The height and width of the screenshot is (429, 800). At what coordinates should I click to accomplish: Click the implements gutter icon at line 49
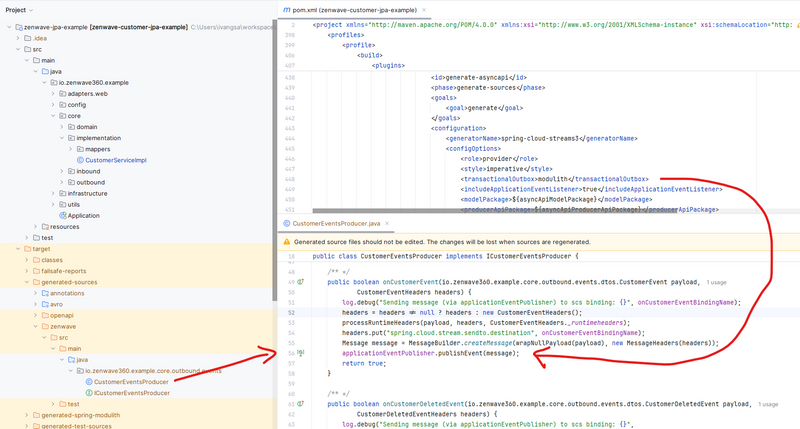(x=302, y=283)
